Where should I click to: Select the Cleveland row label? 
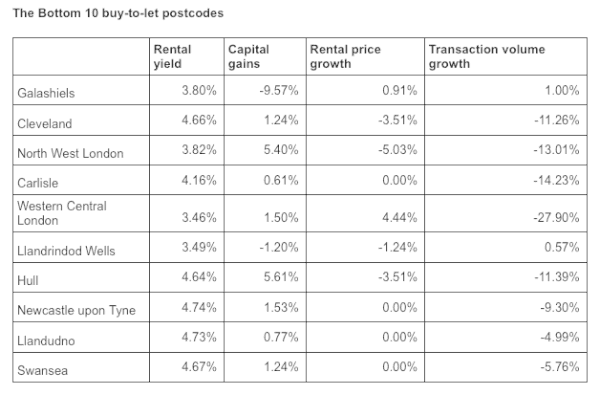click(45, 123)
